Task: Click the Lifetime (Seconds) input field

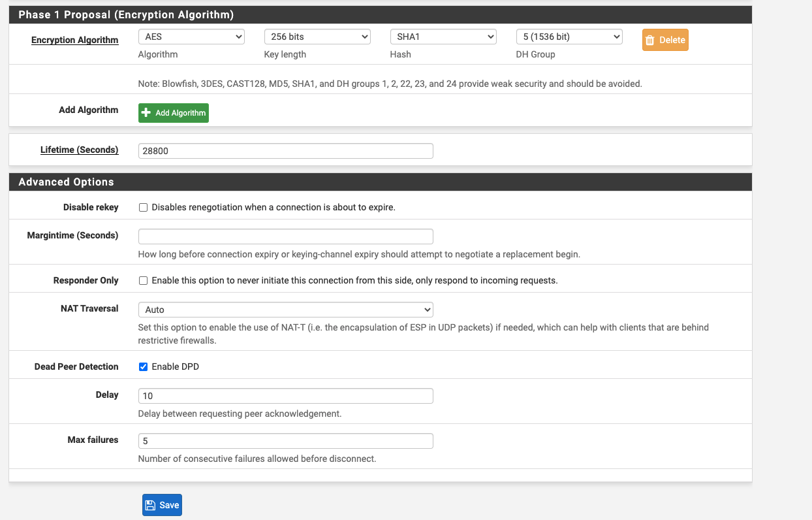Action: click(286, 151)
